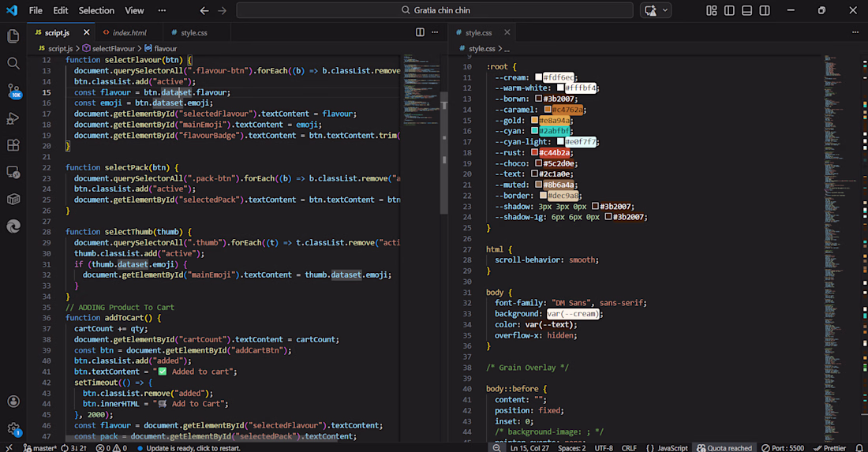
Task: Open the Search view in activity bar
Action: [13, 63]
